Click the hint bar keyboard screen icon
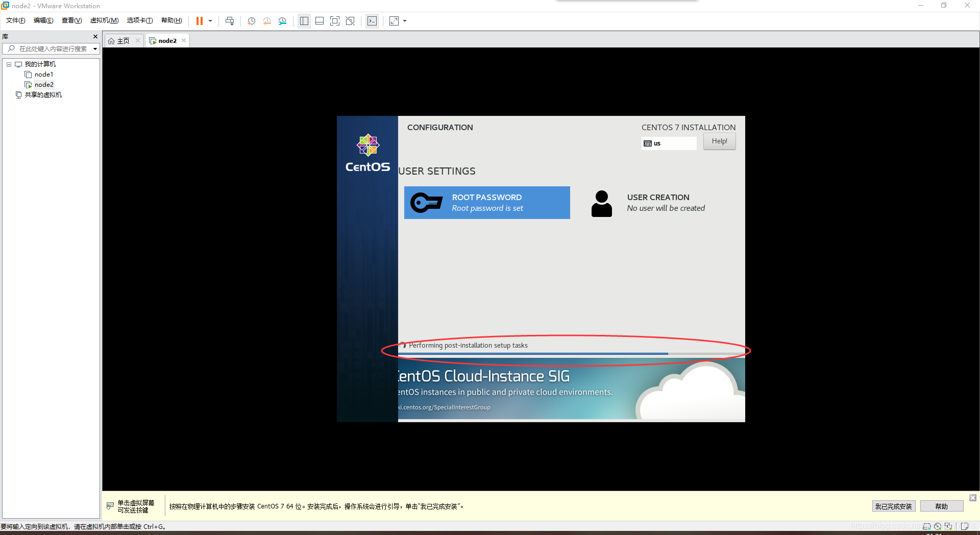The width and height of the screenshot is (980, 535). tap(110, 506)
